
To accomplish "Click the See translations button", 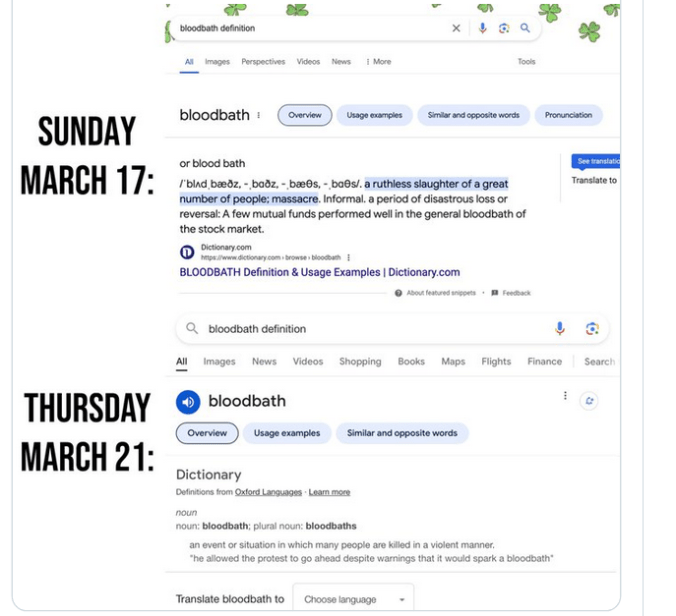I will tap(598, 161).
